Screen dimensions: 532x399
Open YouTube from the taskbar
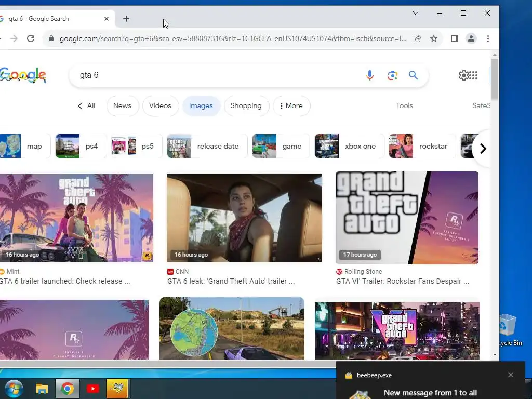(x=92, y=389)
